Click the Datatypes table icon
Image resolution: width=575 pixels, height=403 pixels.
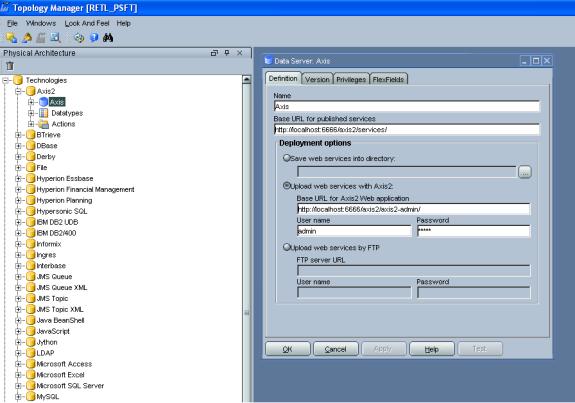point(43,113)
